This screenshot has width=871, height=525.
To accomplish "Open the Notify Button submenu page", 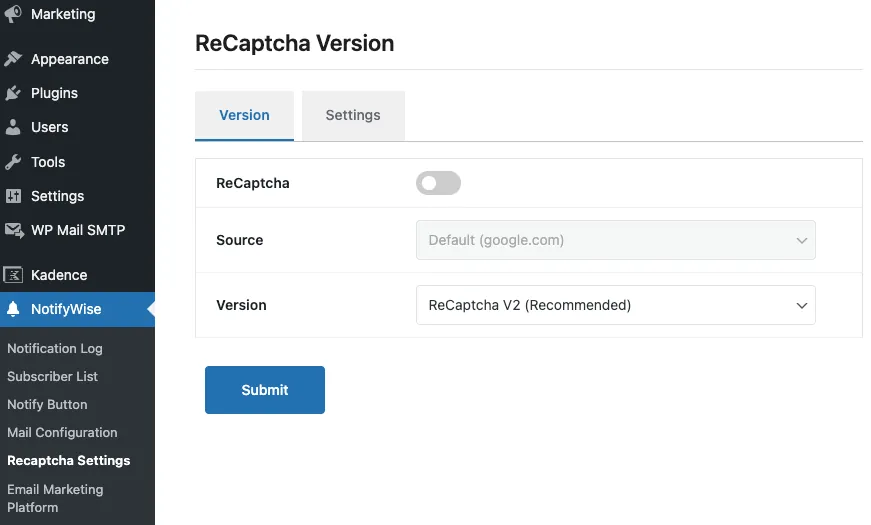I will [47, 404].
